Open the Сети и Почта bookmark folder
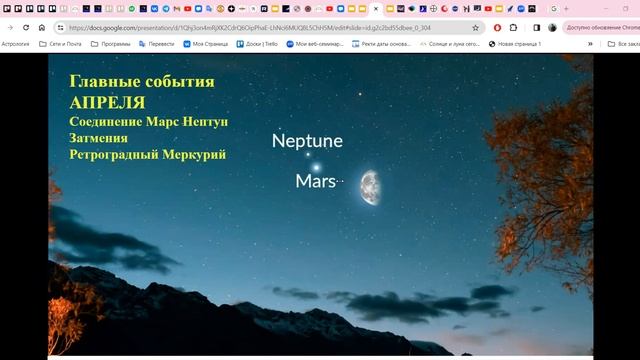640x360 pixels. [x=60, y=44]
